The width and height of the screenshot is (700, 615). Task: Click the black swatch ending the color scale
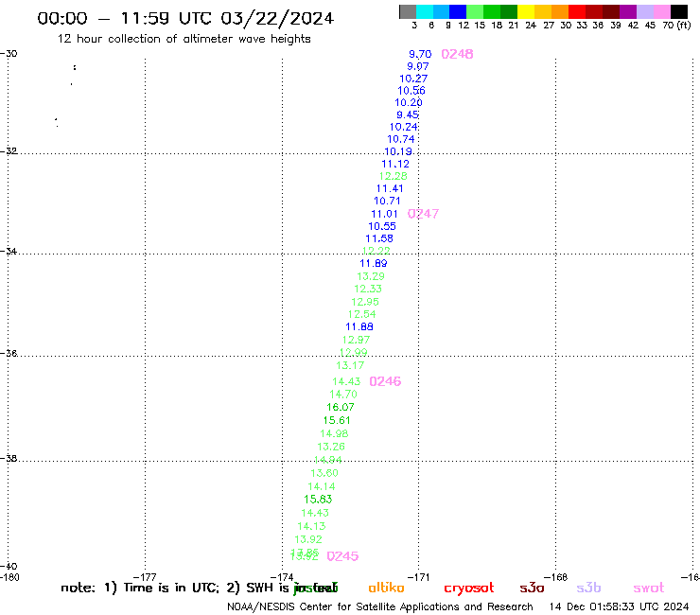(678, 11)
